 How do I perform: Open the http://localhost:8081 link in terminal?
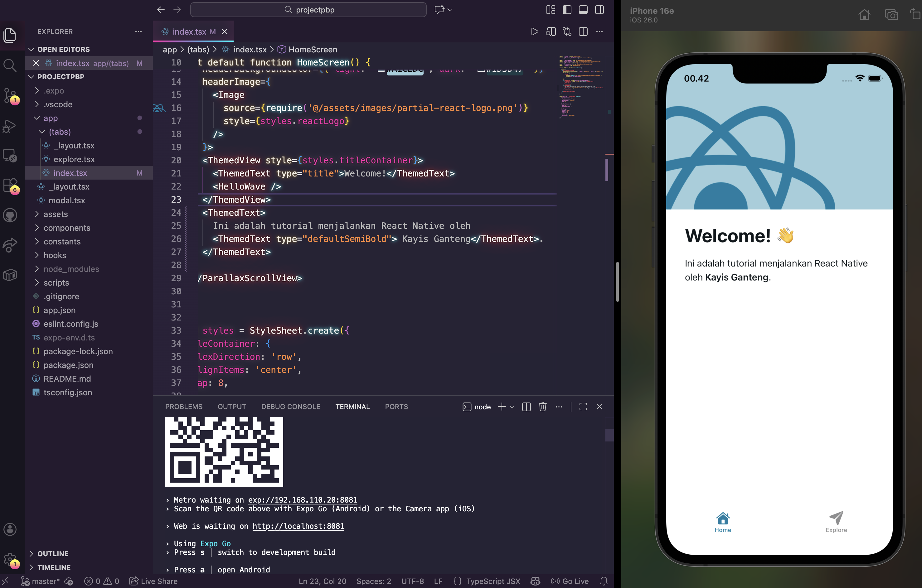click(x=298, y=526)
